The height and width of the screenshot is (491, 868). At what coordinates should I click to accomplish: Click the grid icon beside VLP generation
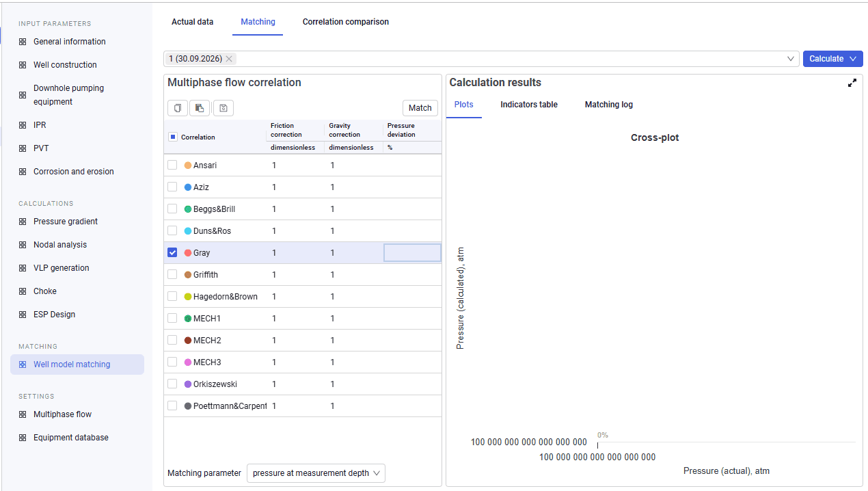(x=23, y=268)
